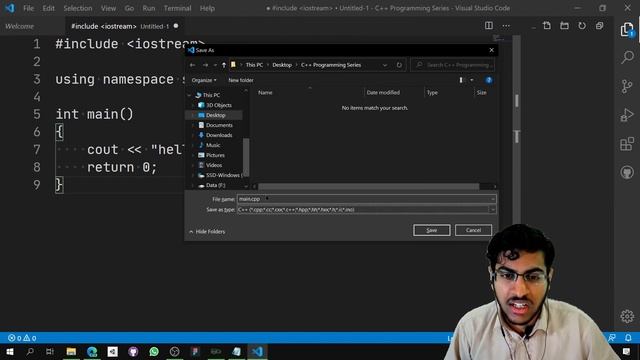Open the Edit menu

(48, 8)
